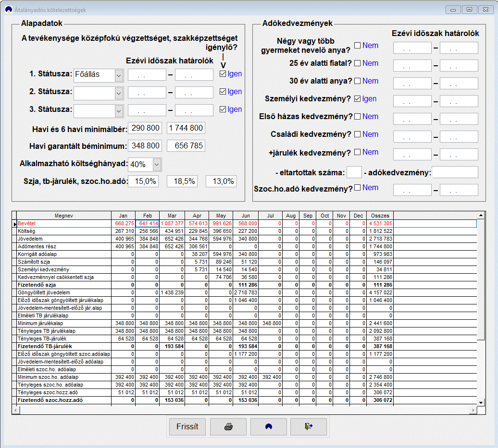The image size is (498, 448).
Task: Toggle the Igen checkbox for 1. Státusza
Action: pyautogui.click(x=223, y=73)
